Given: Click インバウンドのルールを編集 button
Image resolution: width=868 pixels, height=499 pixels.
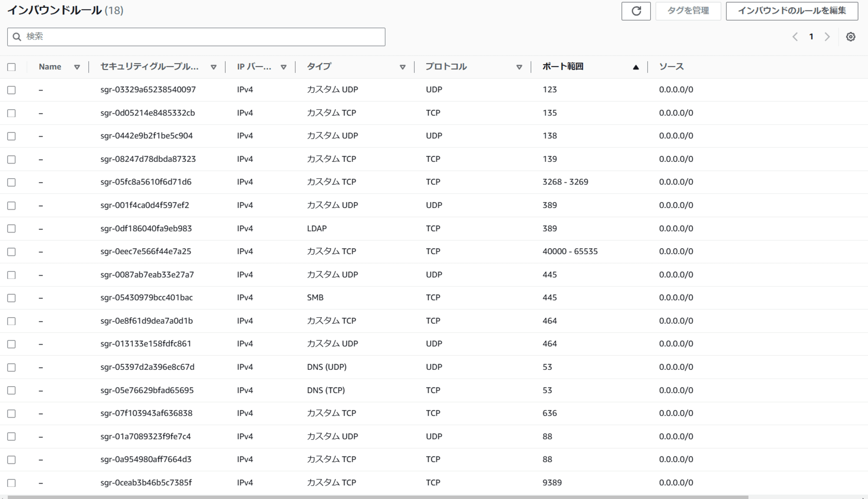Looking at the screenshot, I should [792, 11].
